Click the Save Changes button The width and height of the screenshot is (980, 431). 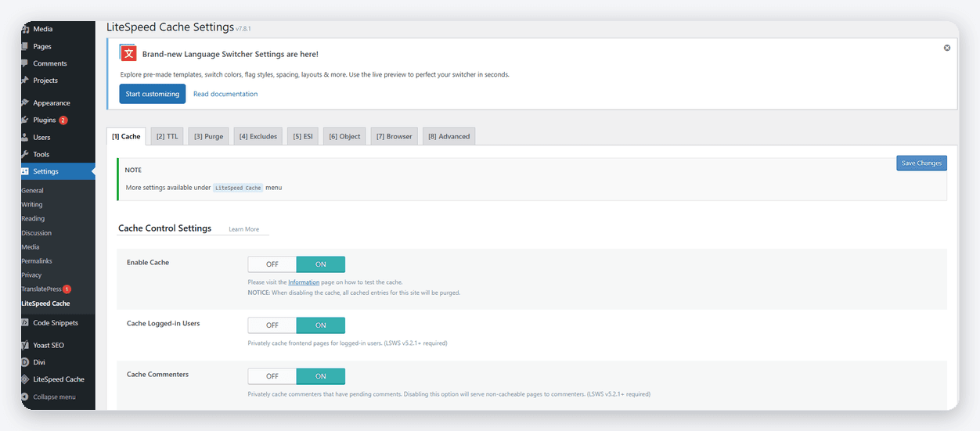pos(921,163)
